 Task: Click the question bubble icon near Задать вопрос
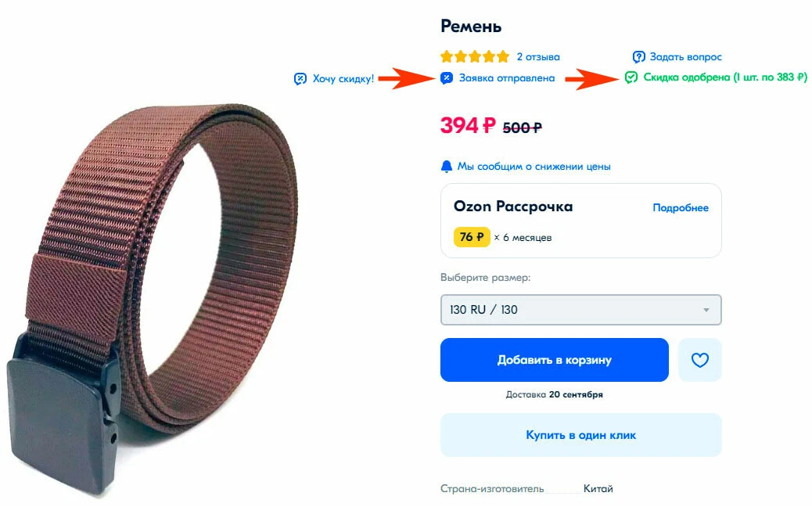point(638,57)
